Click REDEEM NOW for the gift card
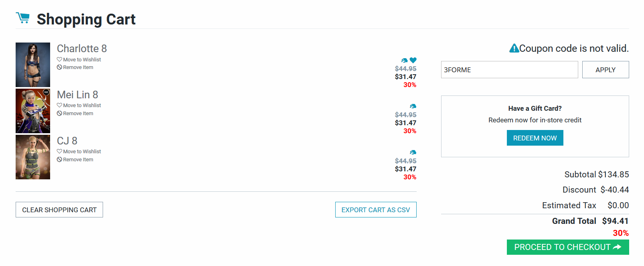The image size is (644, 266). pos(535,138)
